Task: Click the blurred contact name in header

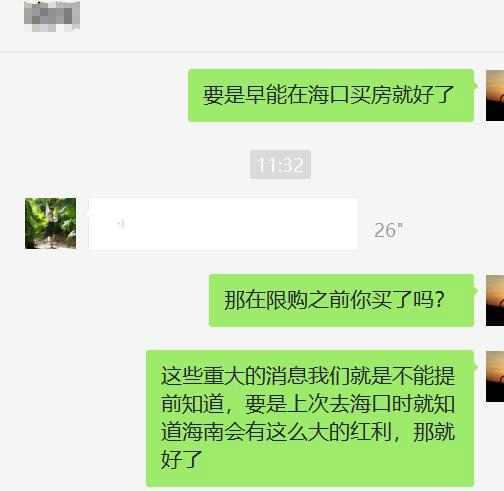Action: 52,16
